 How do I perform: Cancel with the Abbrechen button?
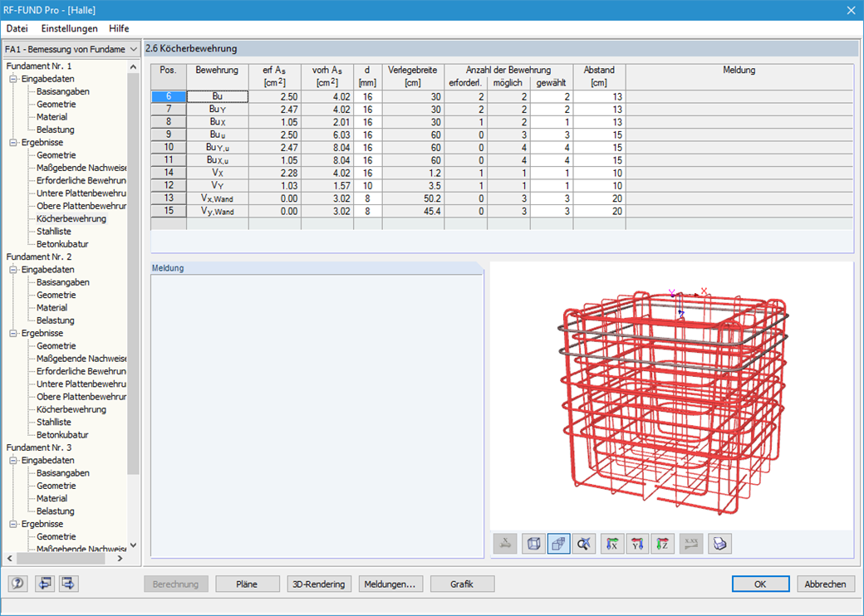[826, 584]
